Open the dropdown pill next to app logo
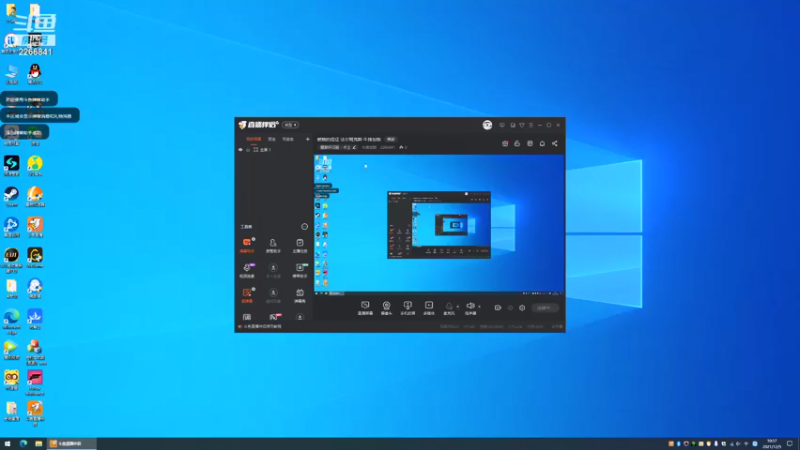 (290, 125)
